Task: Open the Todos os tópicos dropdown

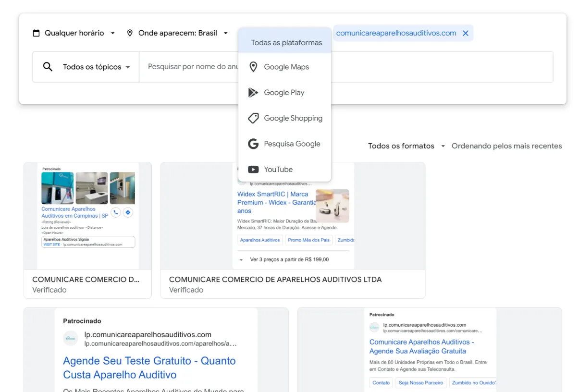Action: 97,67
